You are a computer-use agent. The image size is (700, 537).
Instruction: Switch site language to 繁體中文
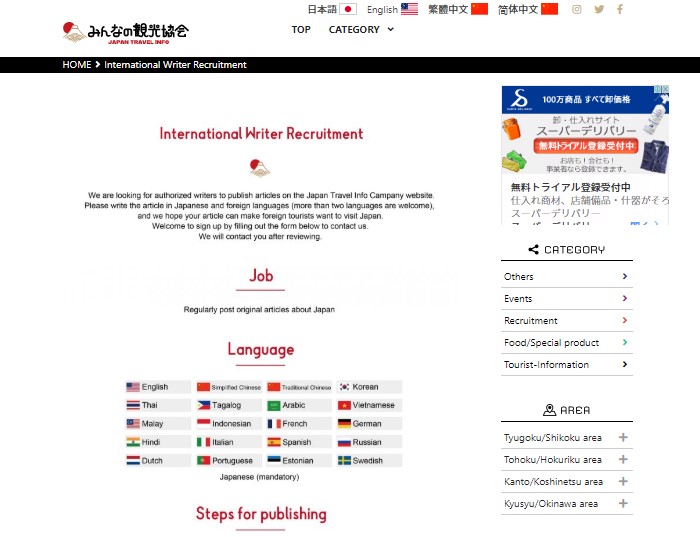coord(448,9)
